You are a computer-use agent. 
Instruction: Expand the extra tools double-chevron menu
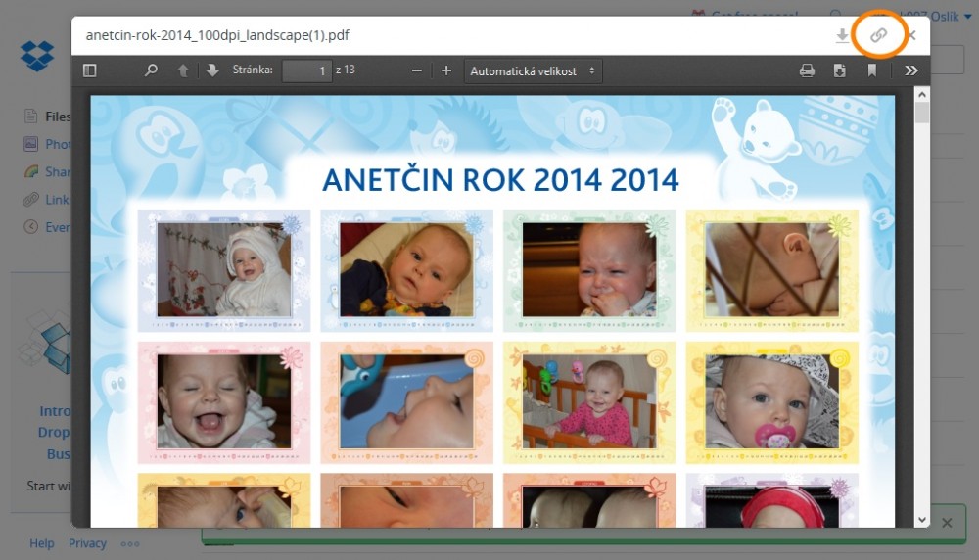tap(910, 70)
